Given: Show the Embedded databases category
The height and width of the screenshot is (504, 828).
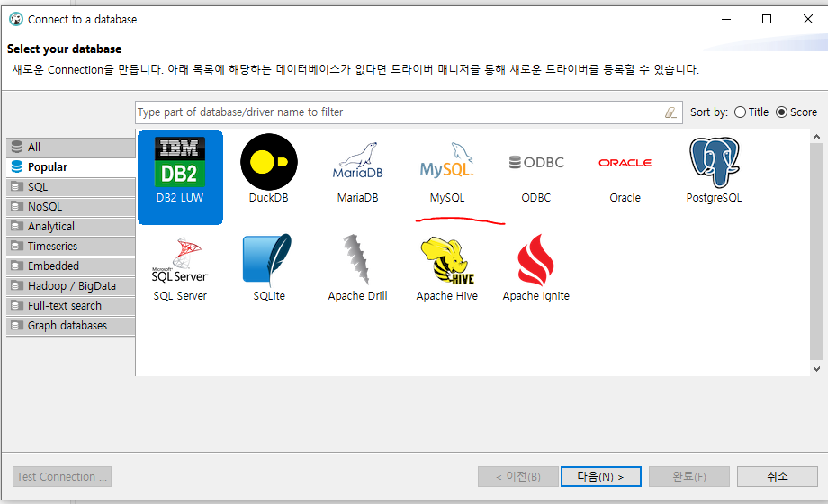Looking at the screenshot, I should click(71, 266).
